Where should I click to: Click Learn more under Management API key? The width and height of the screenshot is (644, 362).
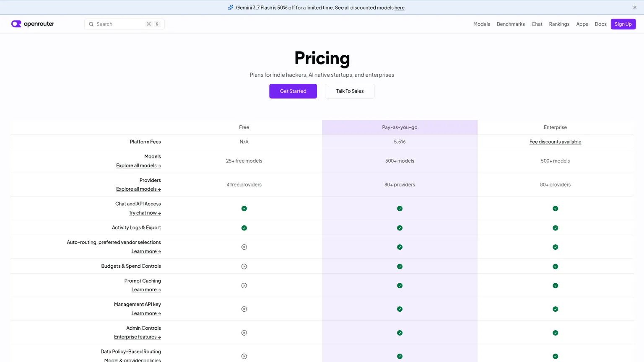click(x=146, y=314)
